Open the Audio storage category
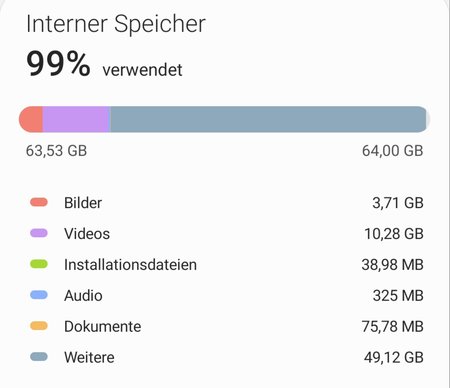The image size is (450, 388). [x=225, y=295]
